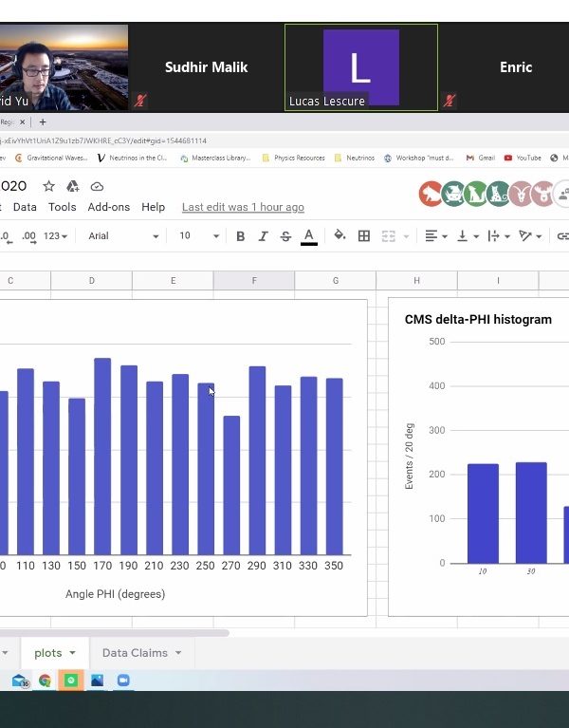Open the text color picker

point(308,236)
